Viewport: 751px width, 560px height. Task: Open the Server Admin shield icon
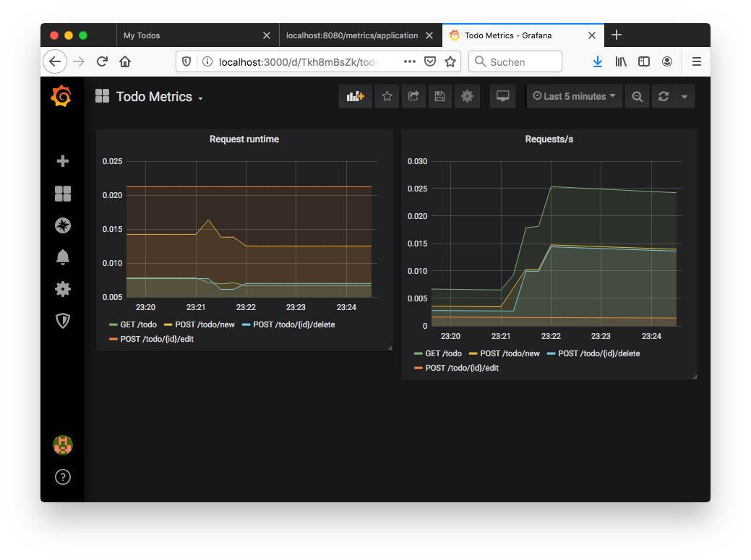click(x=63, y=321)
